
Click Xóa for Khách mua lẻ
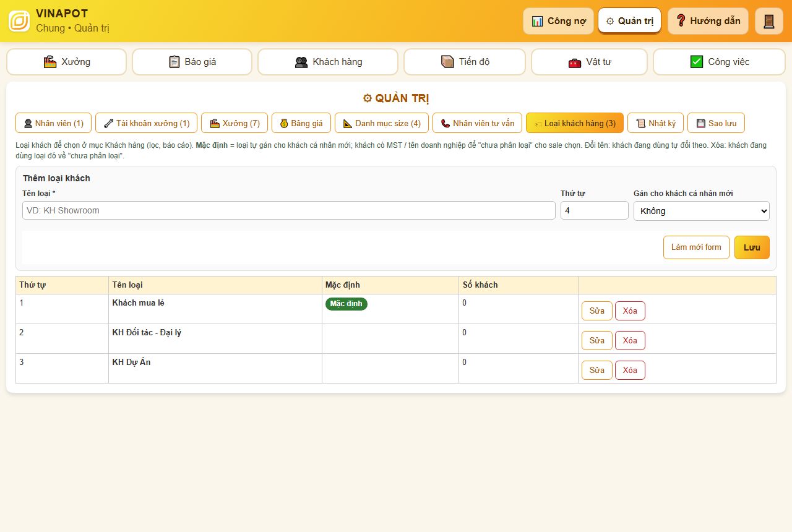[630, 311]
